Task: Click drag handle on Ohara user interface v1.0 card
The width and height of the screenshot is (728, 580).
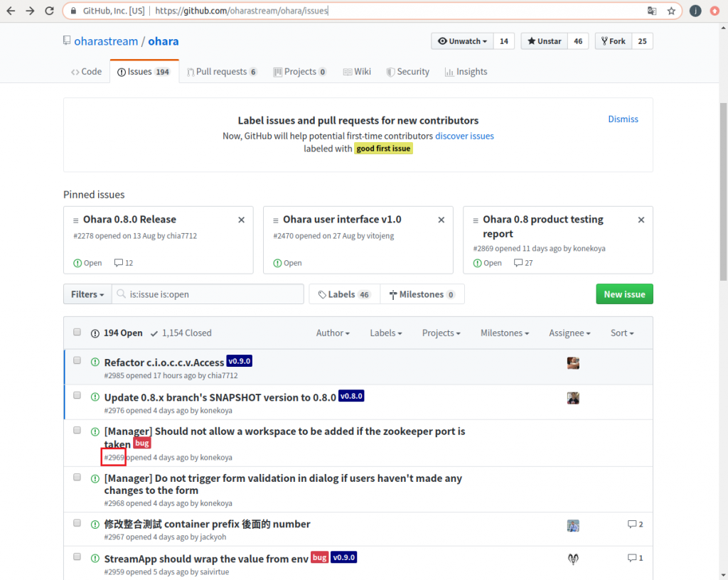Action: 276,220
